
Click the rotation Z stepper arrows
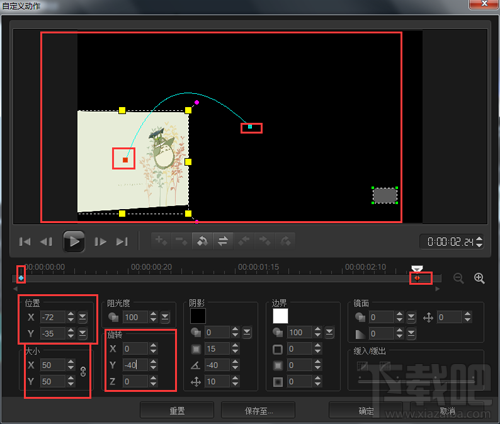coord(153,381)
